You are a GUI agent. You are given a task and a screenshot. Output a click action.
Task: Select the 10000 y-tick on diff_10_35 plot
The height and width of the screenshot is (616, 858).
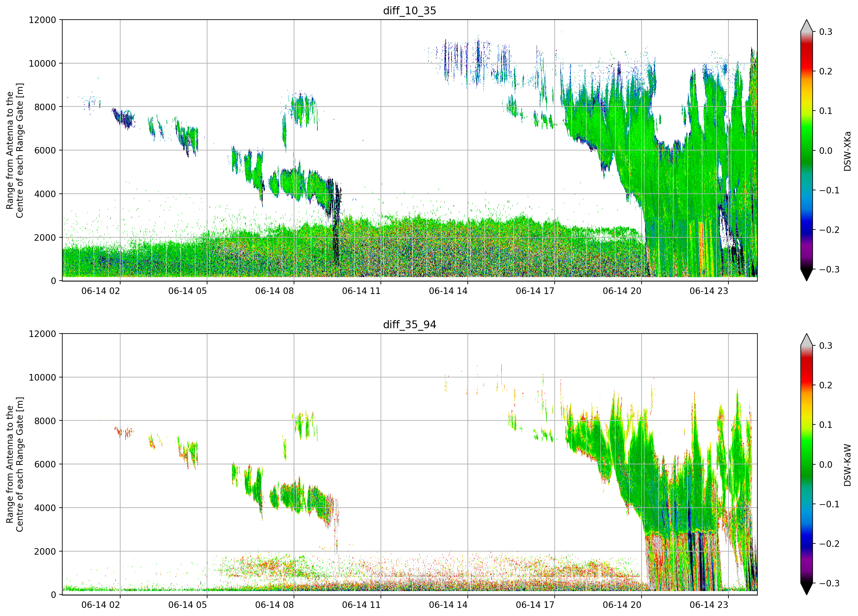coord(42,63)
